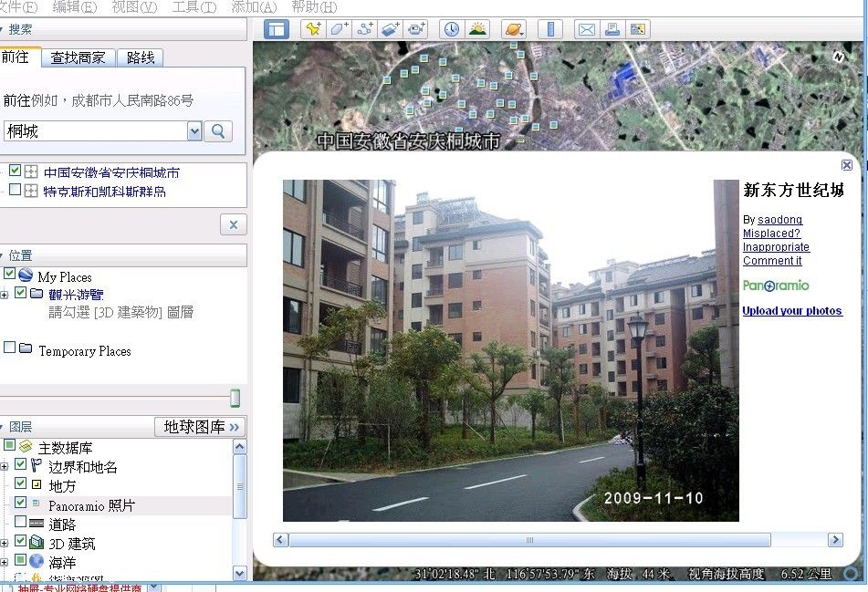Click the magnifier search button beside 桐城
This screenshot has height=592, width=868.
[x=218, y=131]
